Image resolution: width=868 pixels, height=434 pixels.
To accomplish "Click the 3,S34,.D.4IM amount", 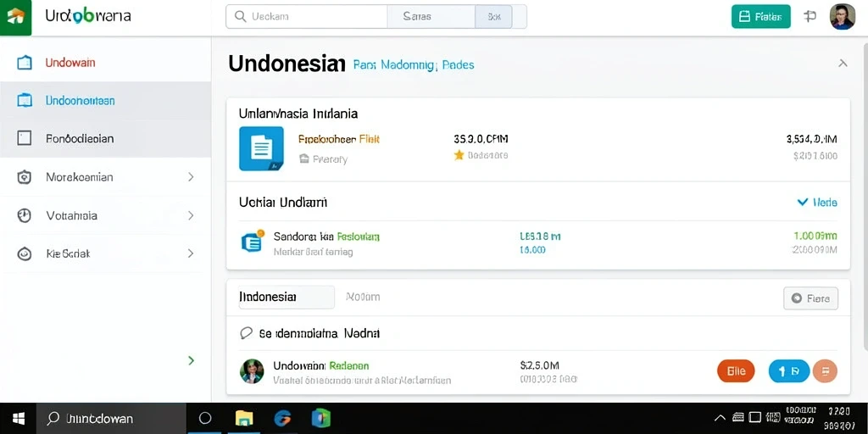I will click(x=811, y=139).
